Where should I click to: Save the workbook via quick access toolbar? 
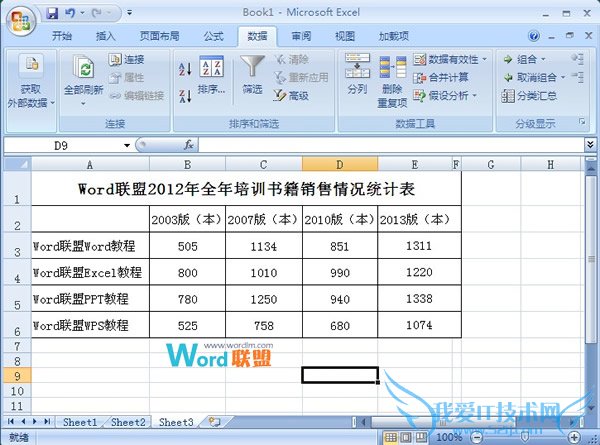(52, 13)
